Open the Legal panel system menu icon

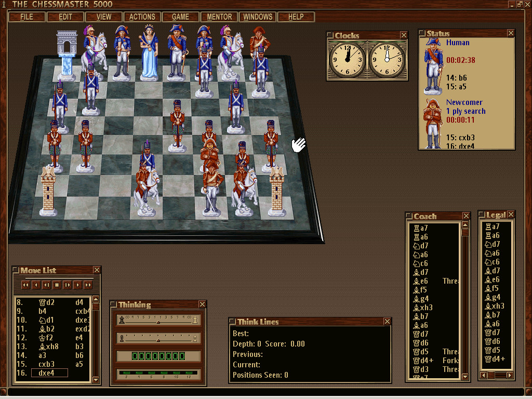point(482,214)
